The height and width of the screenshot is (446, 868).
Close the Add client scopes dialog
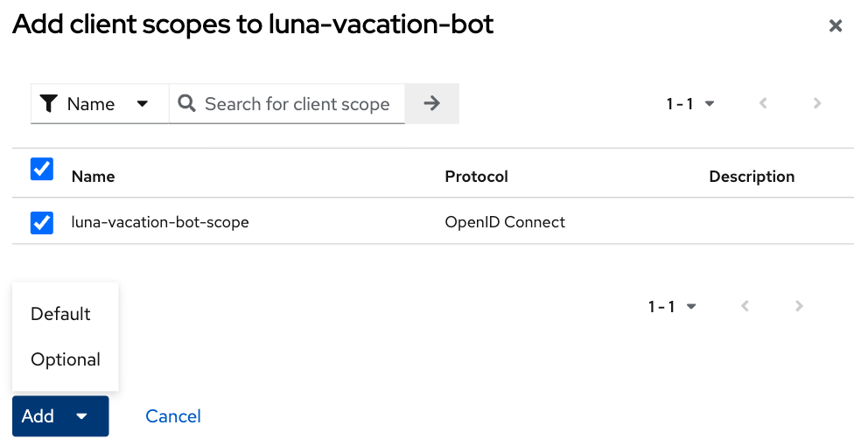tap(836, 25)
